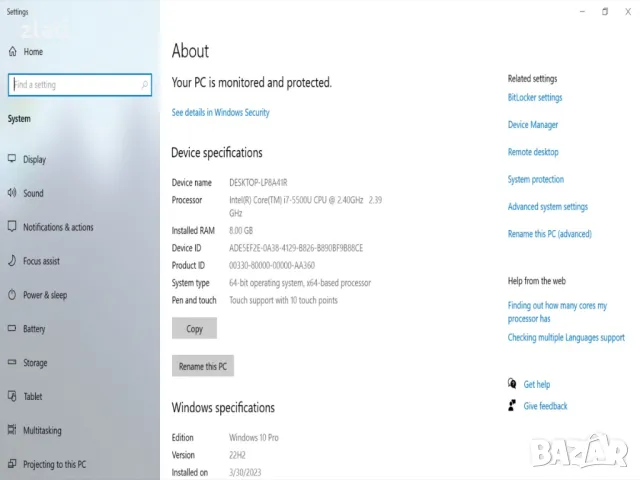This screenshot has height=480, width=640.
Task: Open Remote desktop link
Action: [533, 152]
